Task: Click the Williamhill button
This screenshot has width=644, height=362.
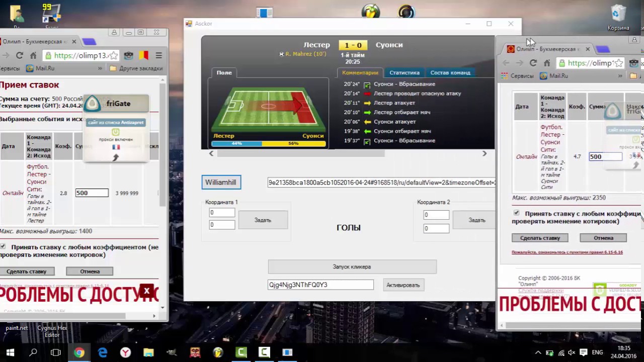Action: pyautogui.click(x=221, y=182)
